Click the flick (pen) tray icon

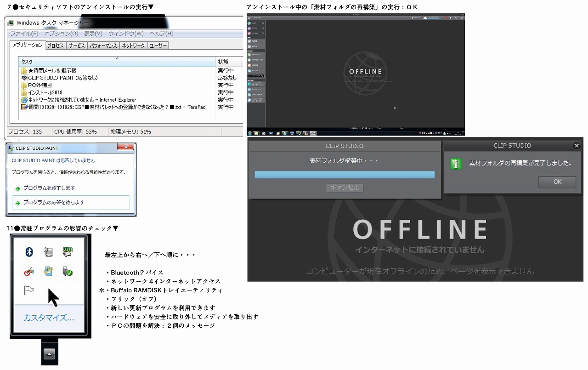29,272
